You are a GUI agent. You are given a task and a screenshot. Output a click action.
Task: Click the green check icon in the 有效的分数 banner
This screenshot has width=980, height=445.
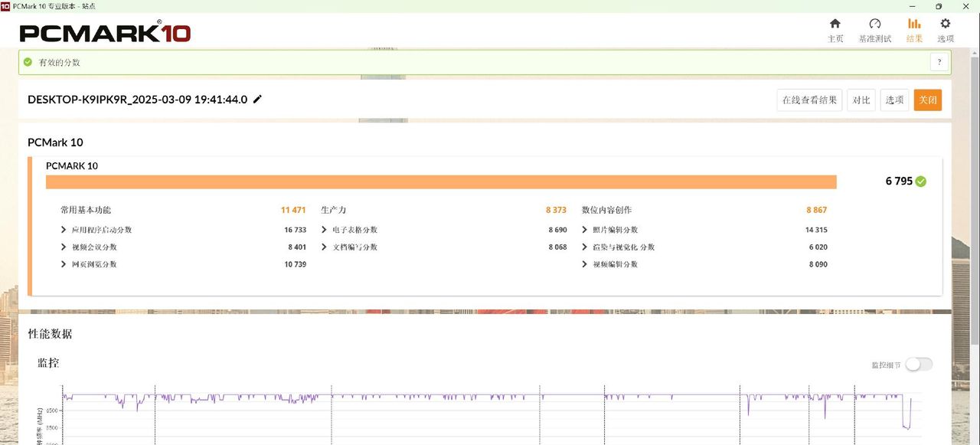coord(27,61)
